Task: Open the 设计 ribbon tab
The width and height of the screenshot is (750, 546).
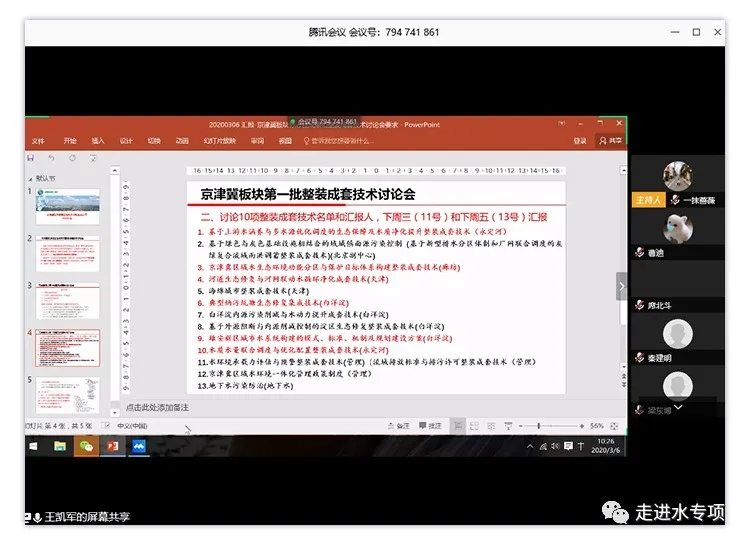Action: (126, 141)
